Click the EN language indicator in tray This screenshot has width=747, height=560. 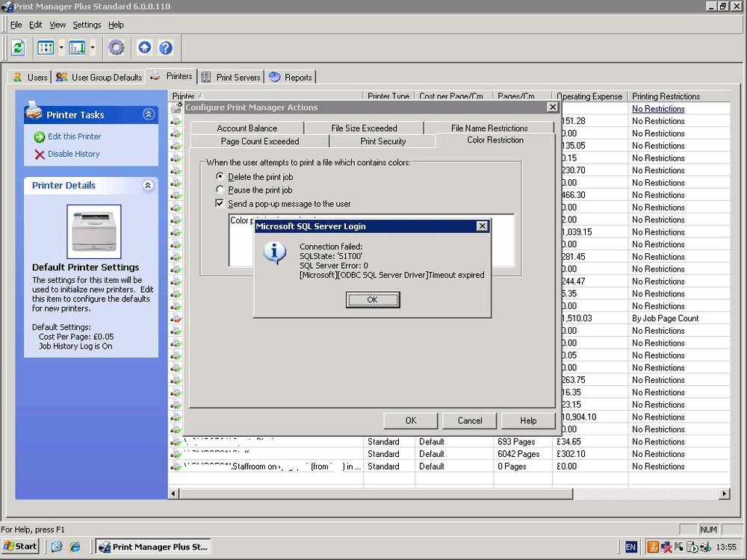pyautogui.click(x=630, y=547)
